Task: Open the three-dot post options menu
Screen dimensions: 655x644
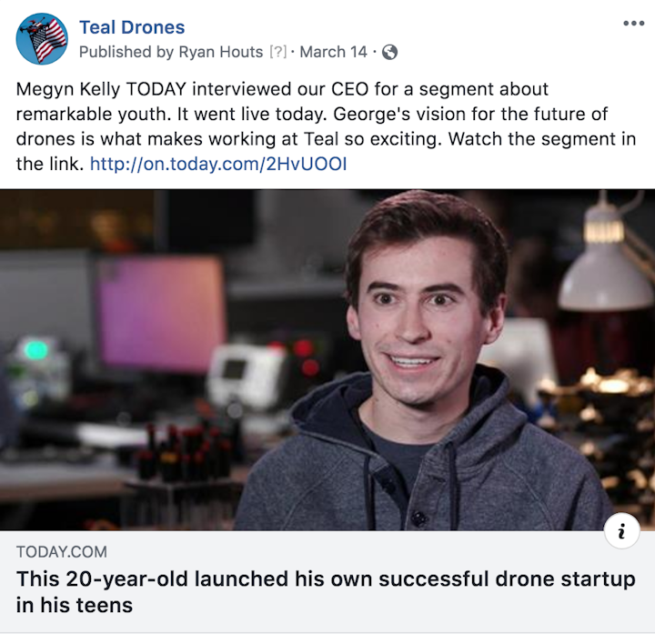Action: [633, 24]
